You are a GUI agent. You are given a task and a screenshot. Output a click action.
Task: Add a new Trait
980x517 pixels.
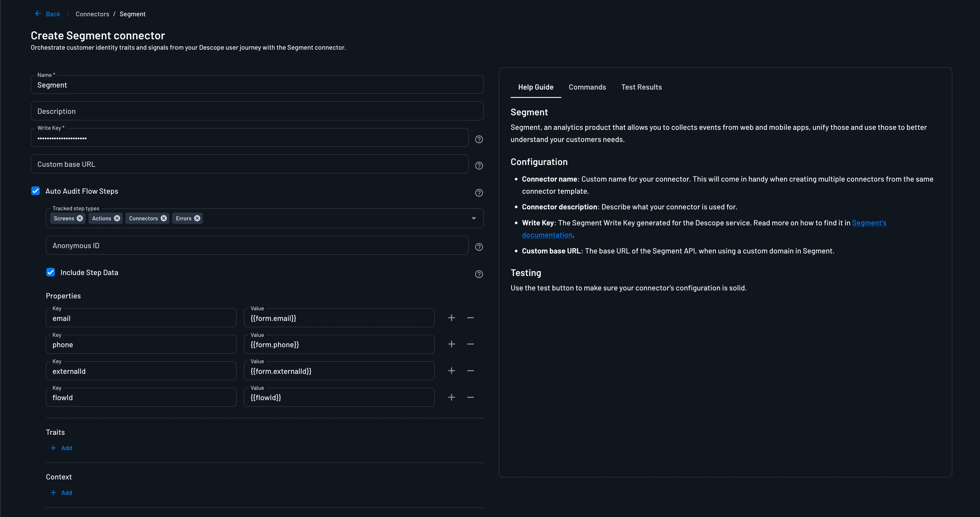tap(61, 448)
